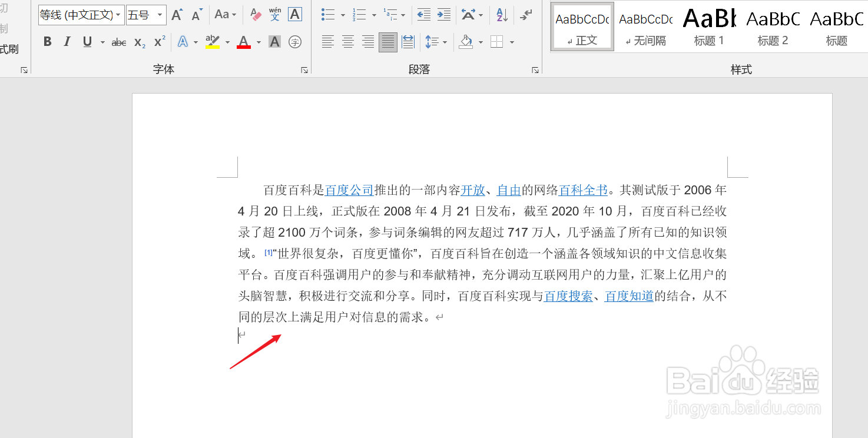868x438 pixels.
Task: Click the Format Painter button (式刷)
Action: point(9,49)
